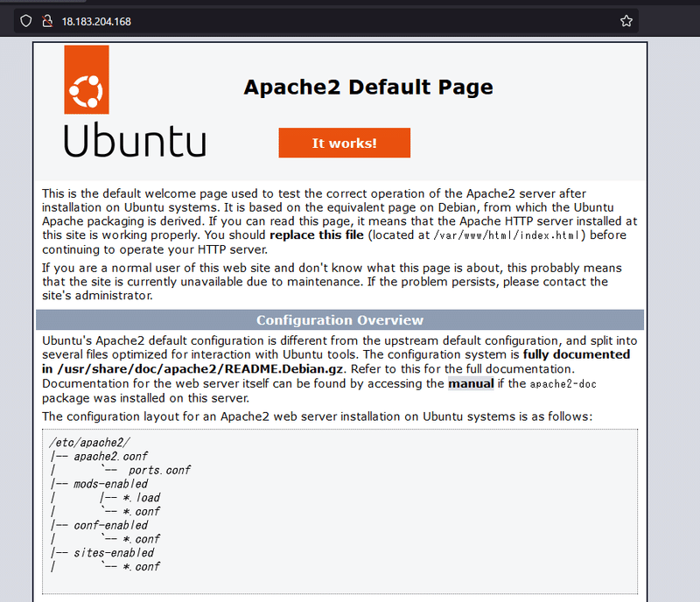Click the "Ubuntu" wordmark under the logo

point(136,141)
